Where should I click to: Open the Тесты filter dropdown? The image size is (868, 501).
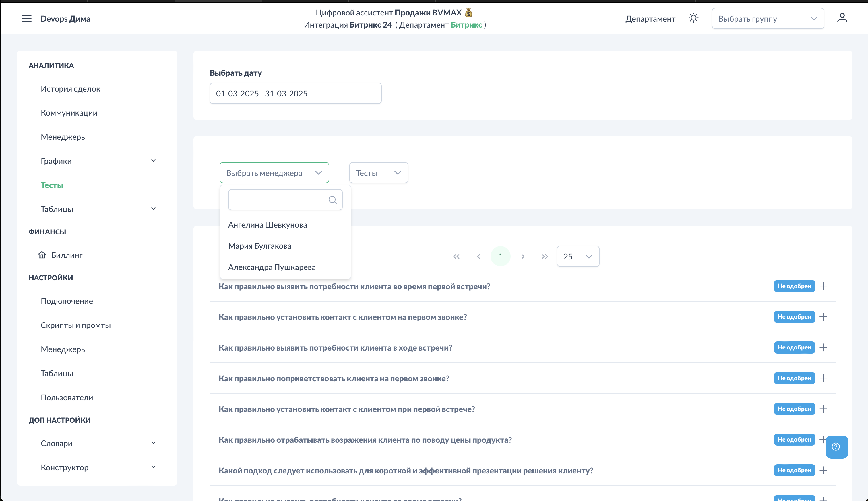pos(378,173)
